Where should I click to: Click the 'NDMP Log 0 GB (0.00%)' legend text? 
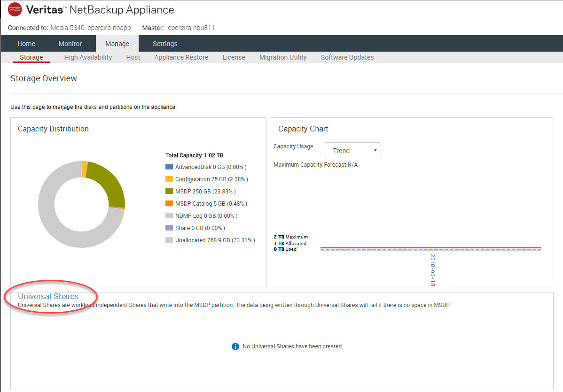click(206, 216)
